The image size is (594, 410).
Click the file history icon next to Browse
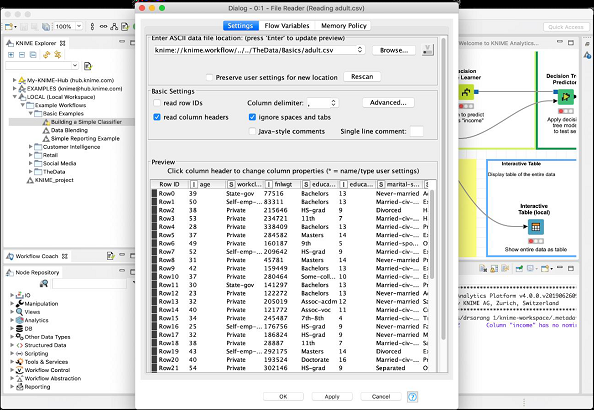coord(428,50)
